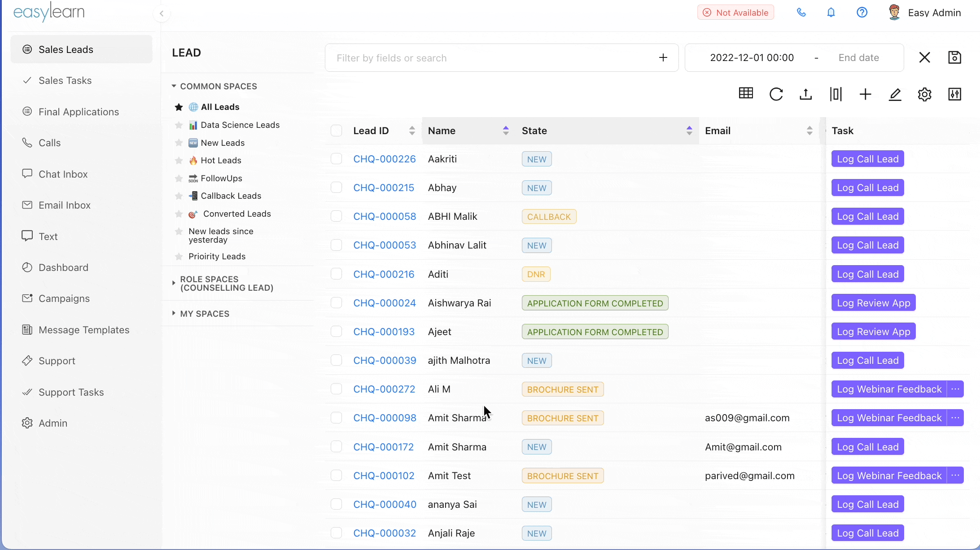Screen dimensions: 980x550
Task: Click the Filter by fields or search box
Action: pyautogui.click(x=494, y=58)
